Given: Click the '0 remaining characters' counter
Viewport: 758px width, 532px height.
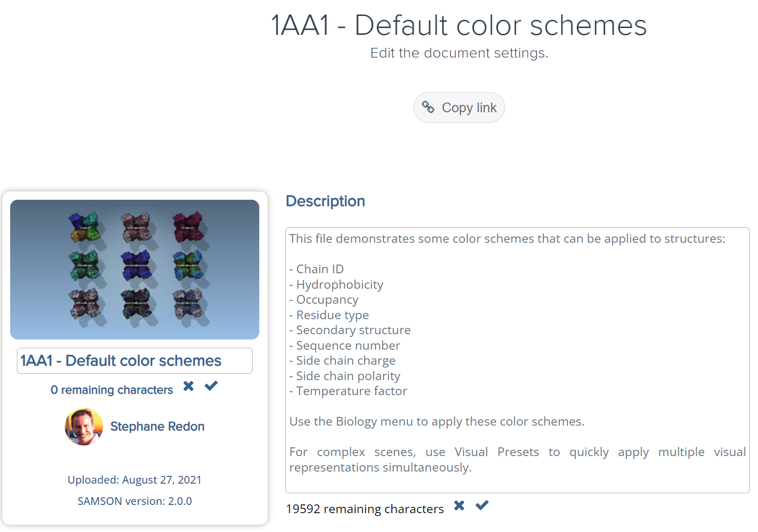Looking at the screenshot, I should tap(112, 390).
